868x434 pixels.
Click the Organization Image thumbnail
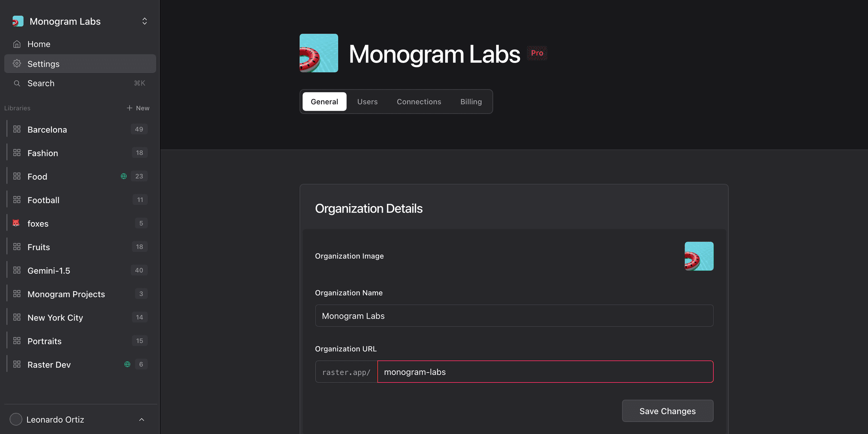[699, 256]
